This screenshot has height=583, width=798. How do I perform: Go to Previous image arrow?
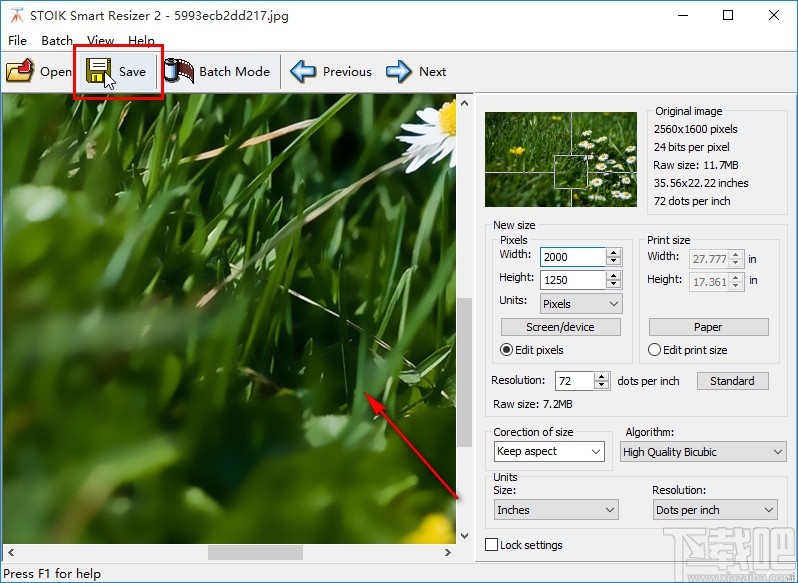pos(304,71)
